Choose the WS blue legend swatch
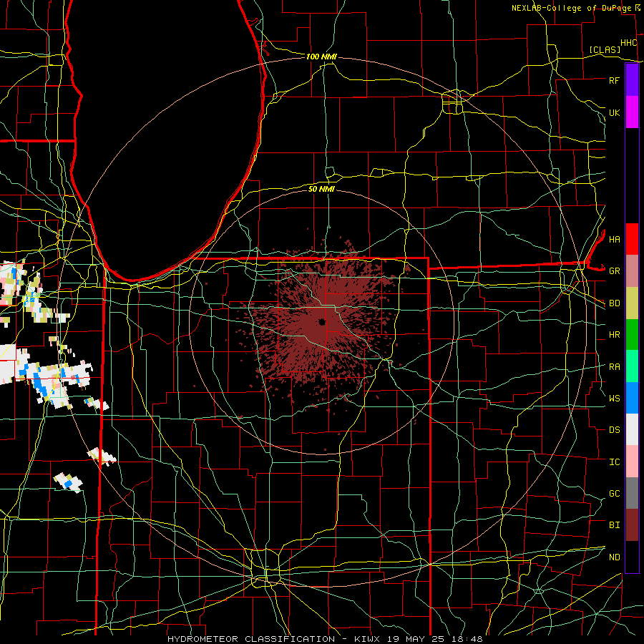This screenshot has width=644, height=644. [x=632, y=398]
